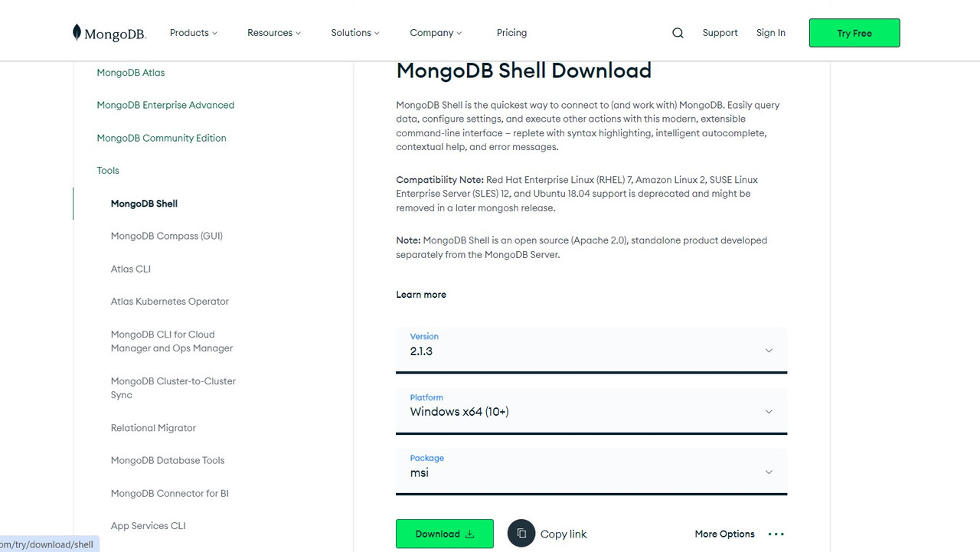Click the Version field chevron

tap(769, 351)
